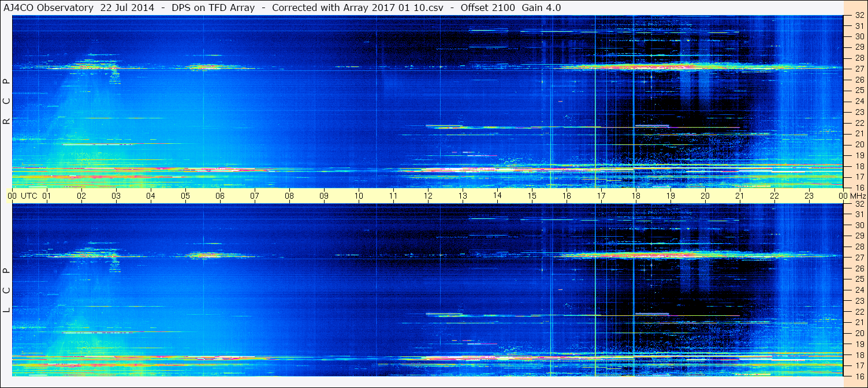
Task: Select the Offset 2100 value in header
Action: pos(488,8)
